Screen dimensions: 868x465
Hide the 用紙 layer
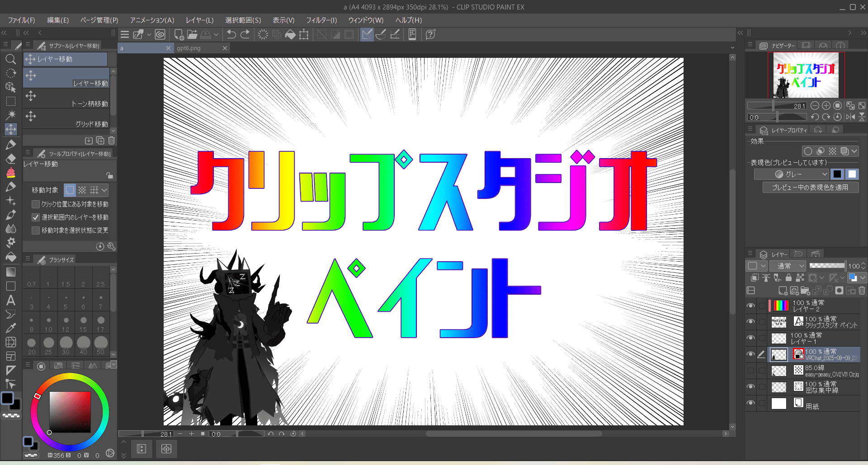click(750, 403)
